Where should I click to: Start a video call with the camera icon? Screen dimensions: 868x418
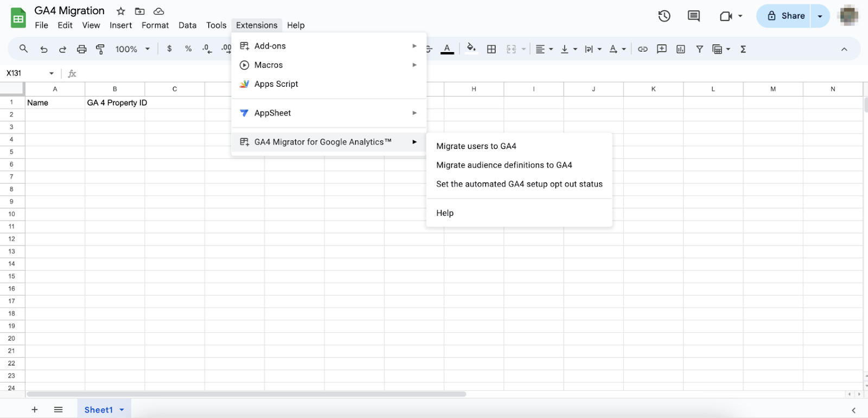[x=726, y=16]
